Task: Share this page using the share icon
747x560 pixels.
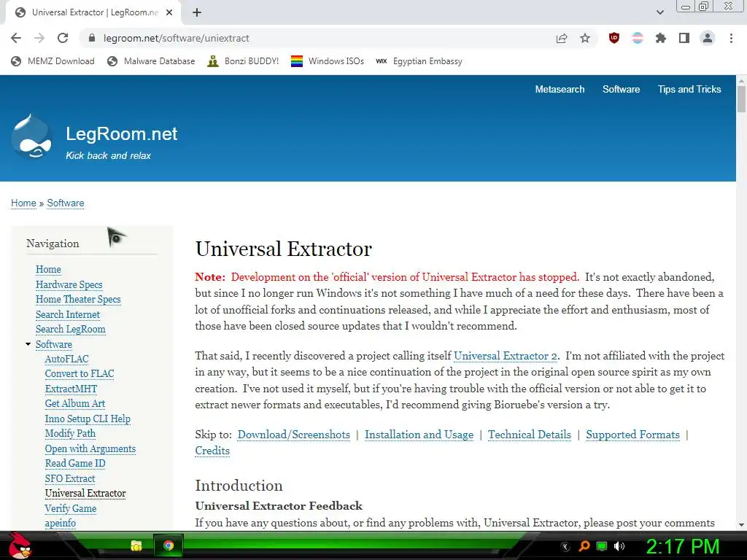Action: 562,38
